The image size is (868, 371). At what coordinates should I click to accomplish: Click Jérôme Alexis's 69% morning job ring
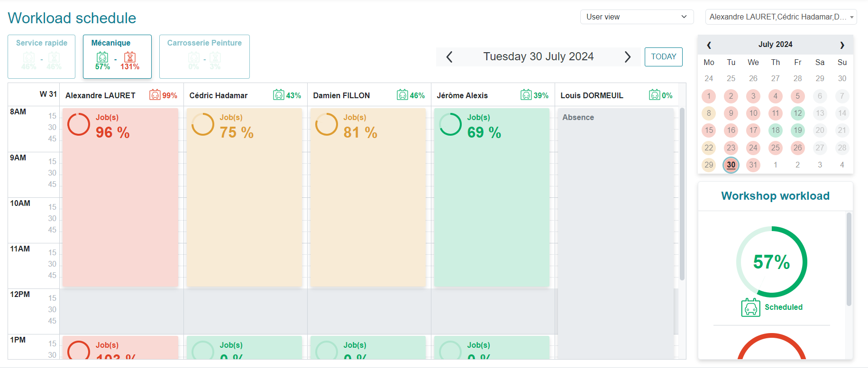[450, 124]
